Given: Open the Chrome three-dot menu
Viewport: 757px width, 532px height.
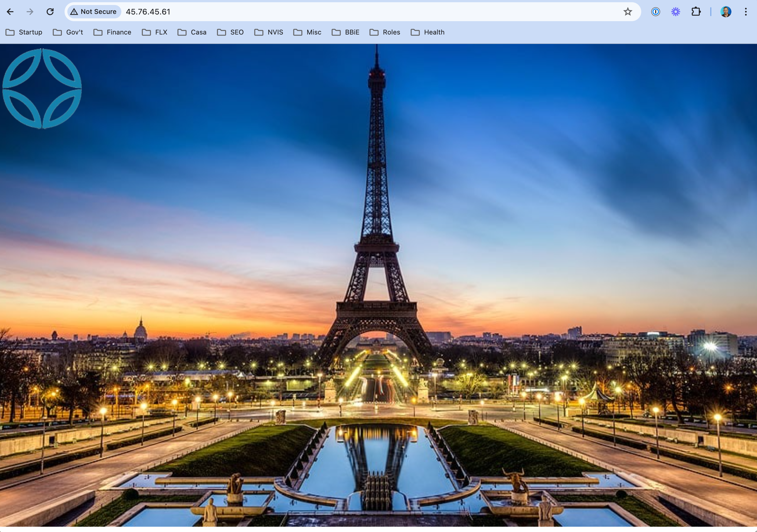Looking at the screenshot, I should click(746, 12).
